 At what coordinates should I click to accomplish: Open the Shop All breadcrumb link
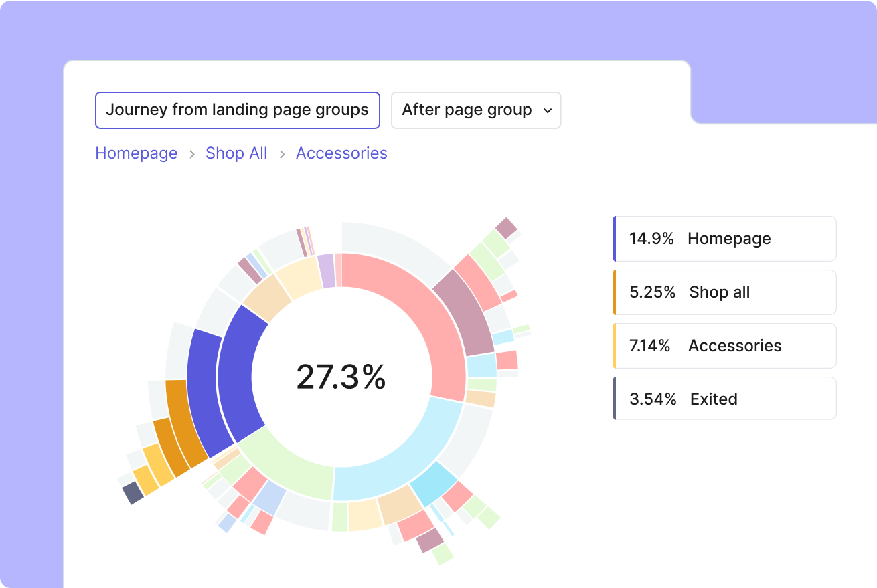236,153
